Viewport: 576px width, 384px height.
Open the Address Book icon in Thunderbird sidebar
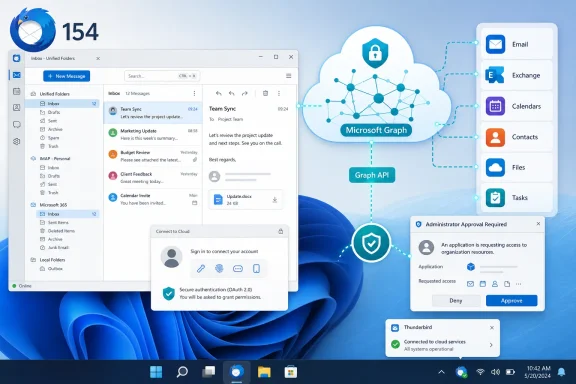[x=17, y=108]
